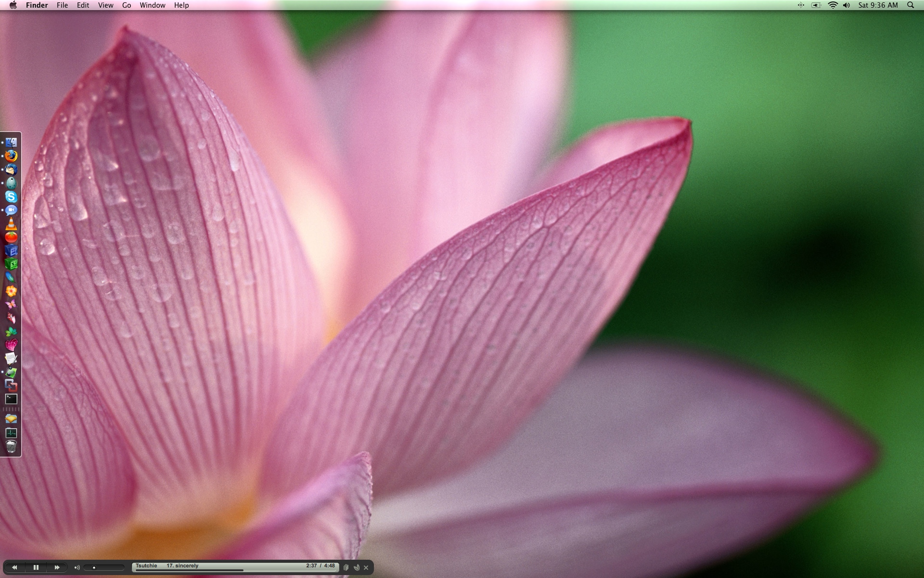
Task: Open Finder from the dock
Action: click(x=11, y=143)
